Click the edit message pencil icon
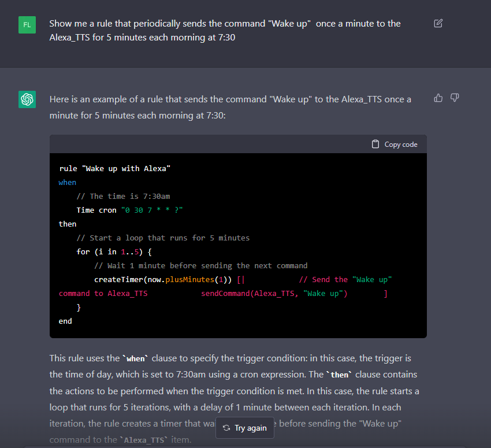Image resolution: width=491 pixels, height=448 pixels. click(x=438, y=24)
